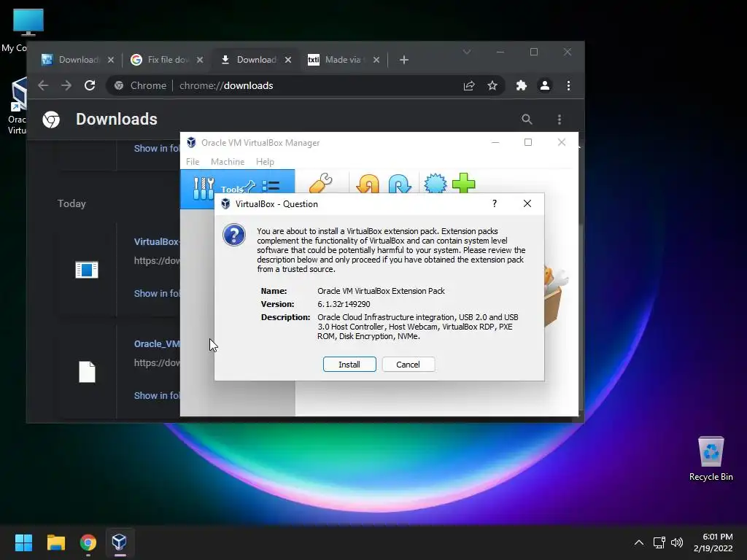Click Chrome forward navigation arrow

click(x=66, y=85)
